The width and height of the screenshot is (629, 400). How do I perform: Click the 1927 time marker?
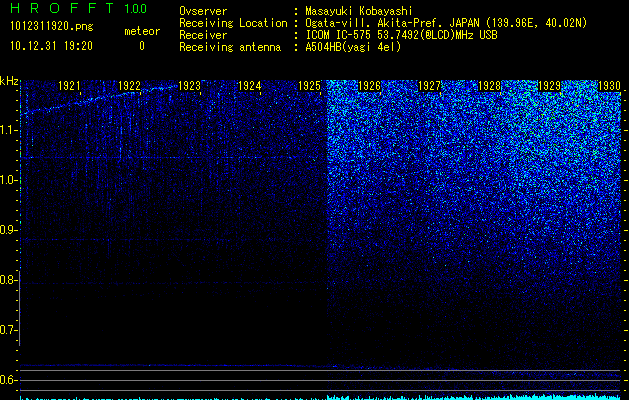click(x=429, y=86)
